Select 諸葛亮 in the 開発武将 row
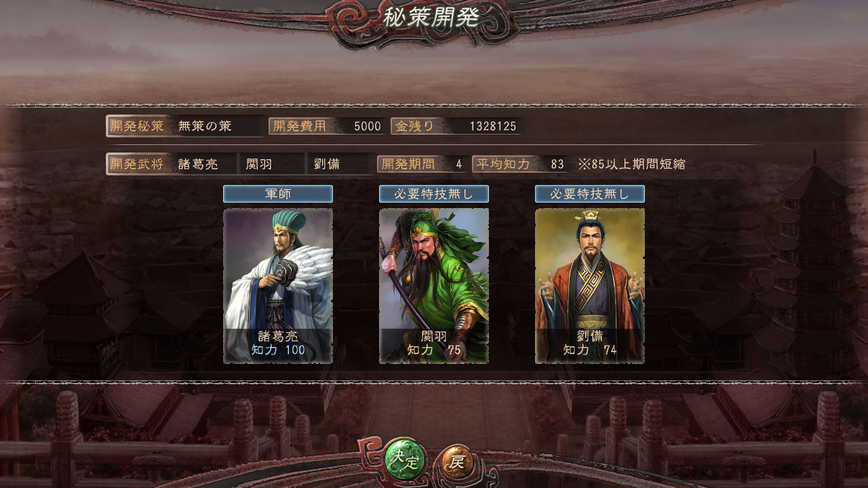This screenshot has height=488, width=868. point(198,164)
